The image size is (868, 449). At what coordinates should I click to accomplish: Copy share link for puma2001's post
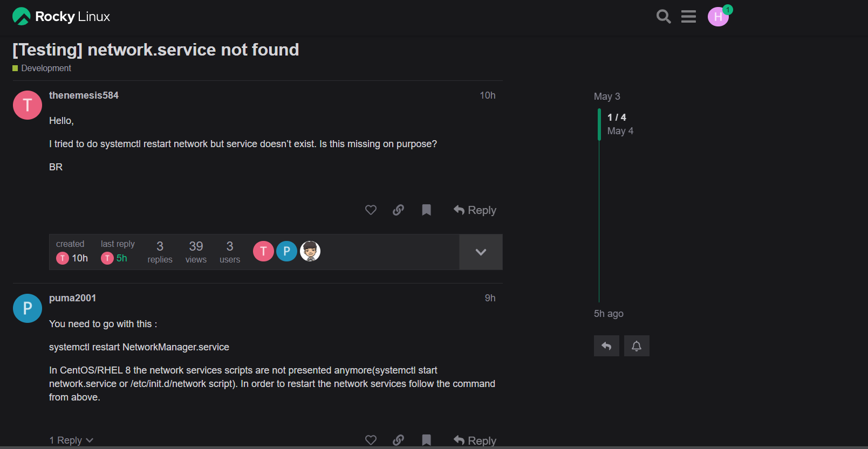tap(398, 440)
